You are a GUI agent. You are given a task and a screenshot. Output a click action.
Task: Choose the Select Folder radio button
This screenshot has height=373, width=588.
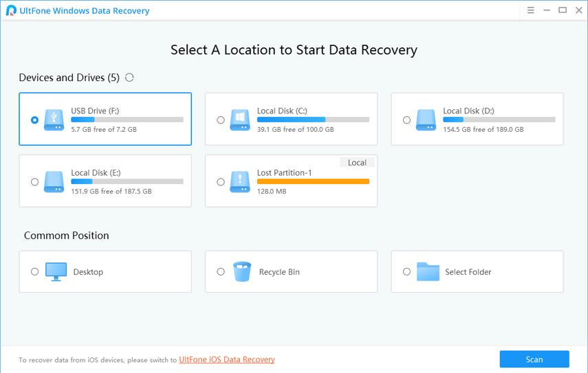[x=406, y=271]
